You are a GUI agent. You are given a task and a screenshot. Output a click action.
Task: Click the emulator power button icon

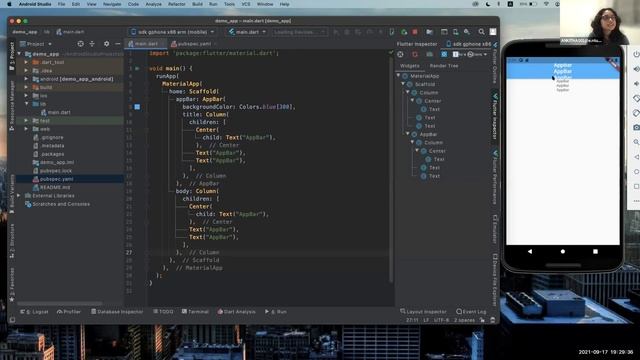[636, 54]
